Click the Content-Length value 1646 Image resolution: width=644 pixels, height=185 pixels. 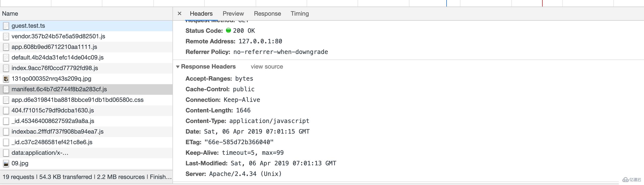pyautogui.click(x=243, y=110)
